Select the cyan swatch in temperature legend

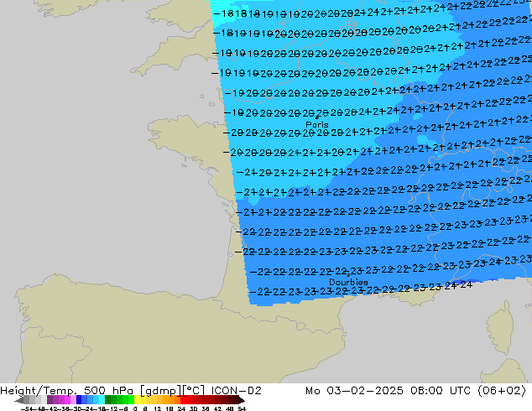pos(102,399)
